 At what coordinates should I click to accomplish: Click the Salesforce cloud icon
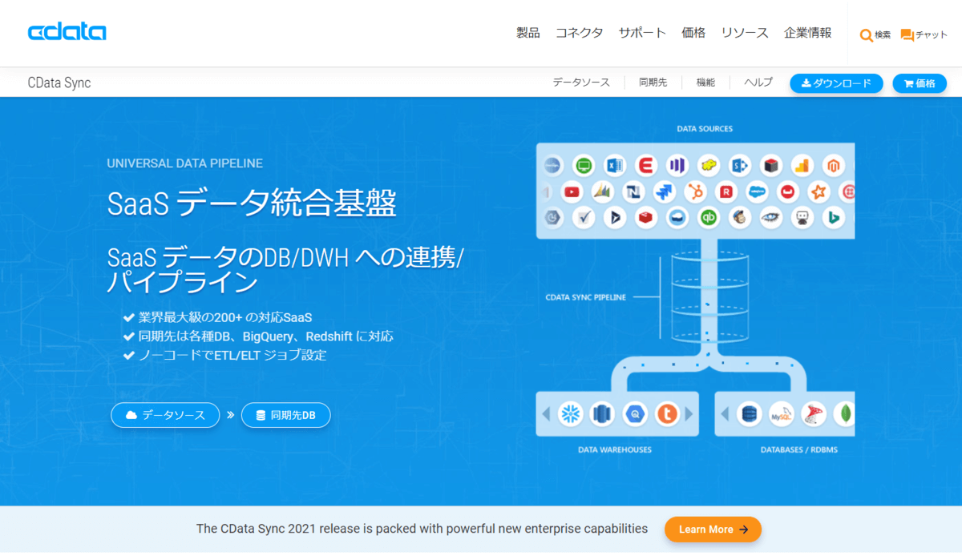tap(758, 191)
